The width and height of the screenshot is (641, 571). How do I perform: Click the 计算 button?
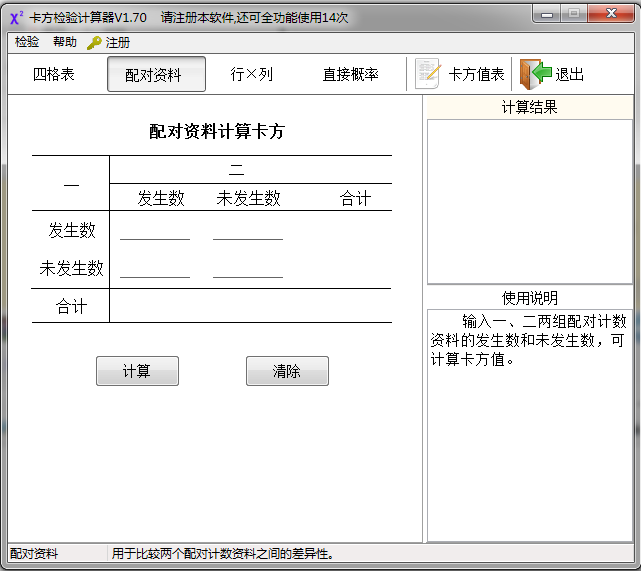[x=137, y=371]
